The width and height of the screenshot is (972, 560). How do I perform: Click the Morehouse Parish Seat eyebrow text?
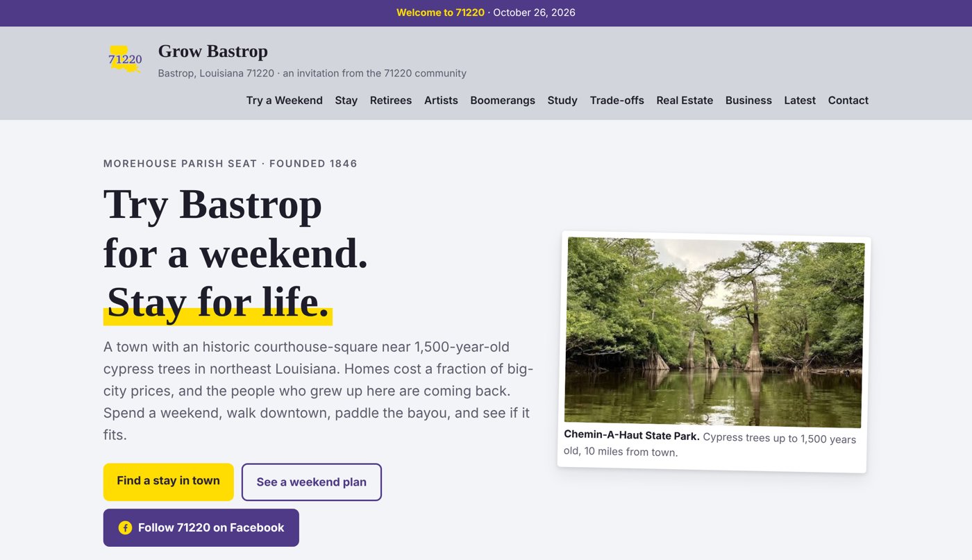click(231, 164)
